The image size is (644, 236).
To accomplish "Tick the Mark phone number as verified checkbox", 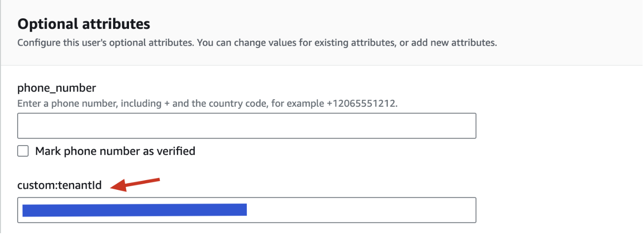I will (x=23, y=151).
